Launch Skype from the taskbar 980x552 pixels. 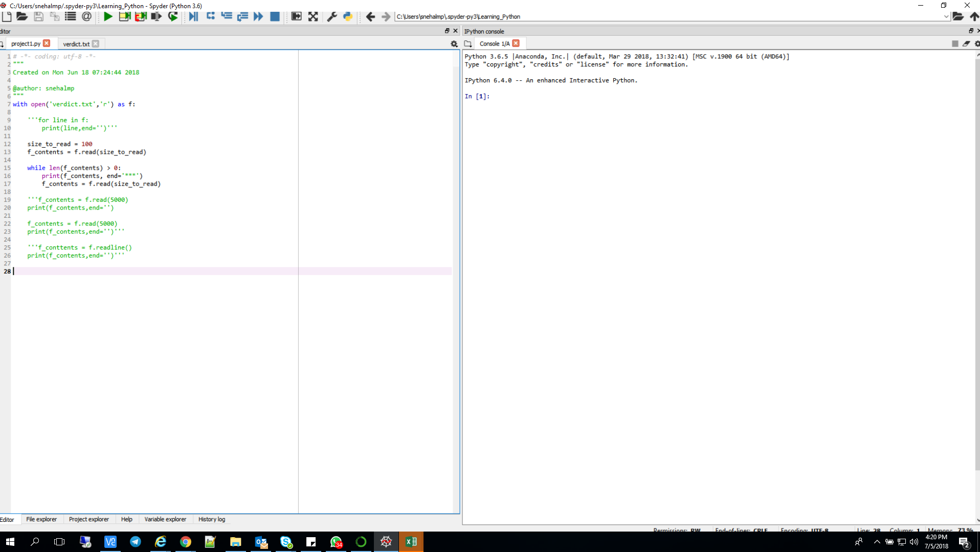coord(286,541)
